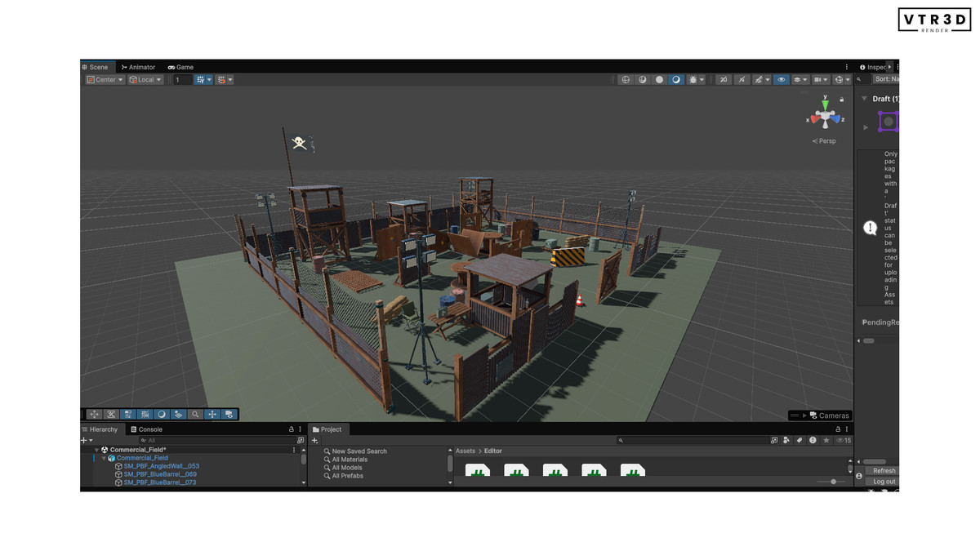Viewport: 980px width, 551px height.
Task: Toggle scene lighting
Action: tap(742, 80)
